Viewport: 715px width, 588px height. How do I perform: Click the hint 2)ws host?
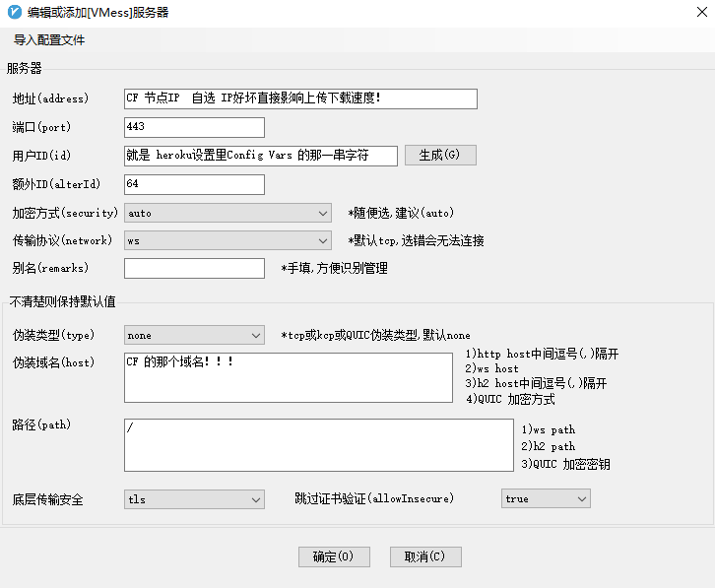[x=492, y=368]
